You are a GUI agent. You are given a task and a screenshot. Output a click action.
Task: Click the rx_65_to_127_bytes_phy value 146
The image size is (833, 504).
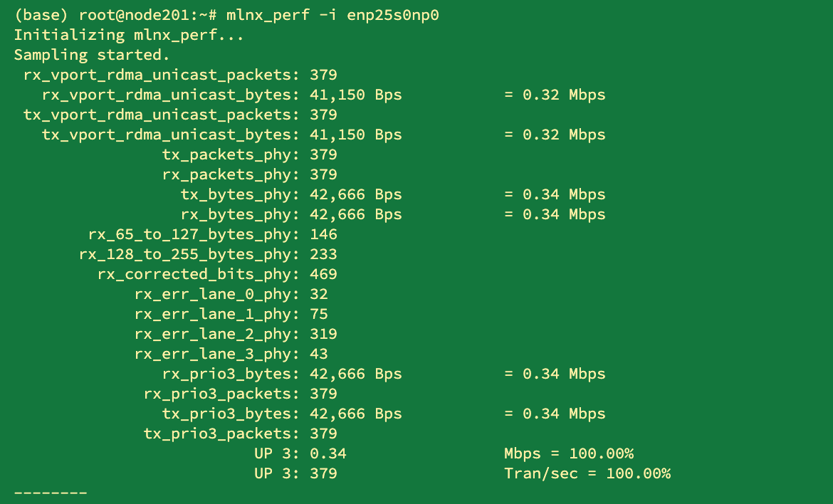323,234
